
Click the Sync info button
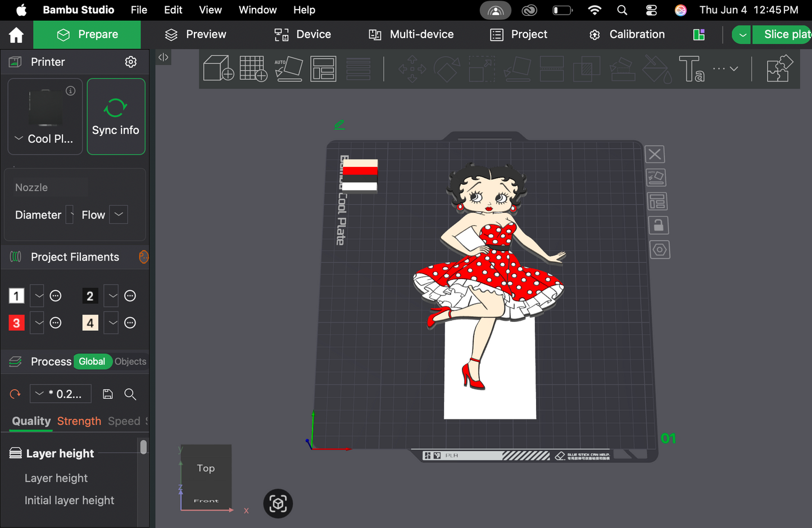tap(116, 116)
